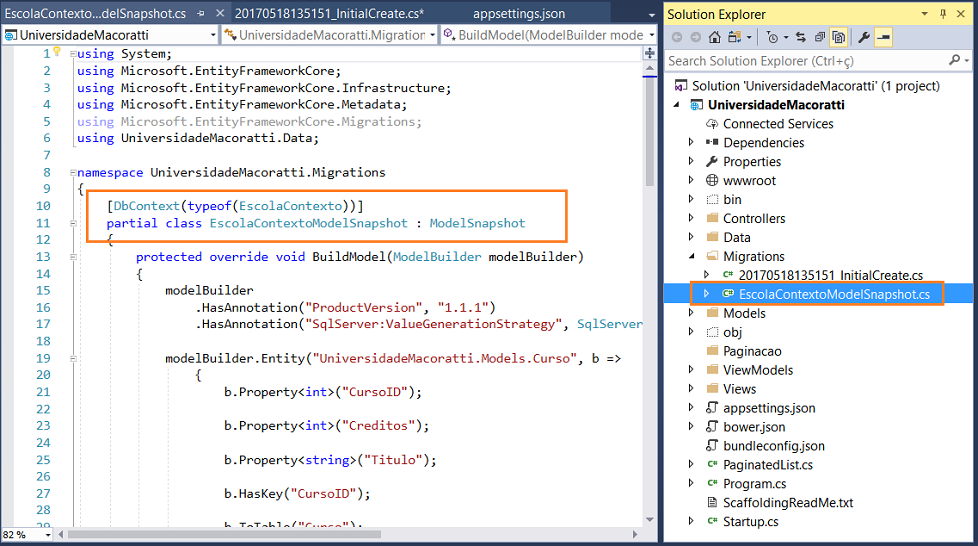Image resolution: width=978 pixels, height=546 pixels.
Task: Close the EscolaContextoModelSnapshot tab
Action: [x=220, y=13]
